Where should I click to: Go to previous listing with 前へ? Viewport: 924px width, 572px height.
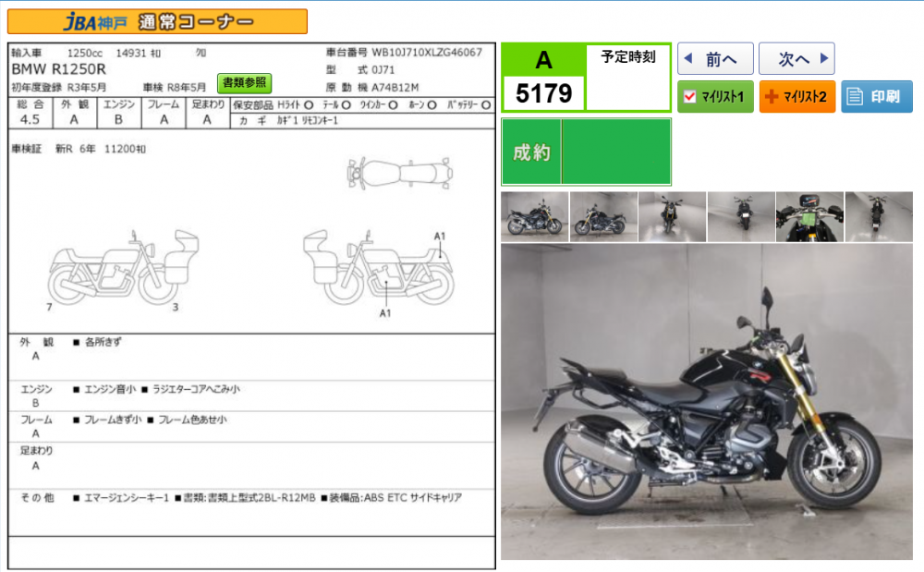point(715,59)
